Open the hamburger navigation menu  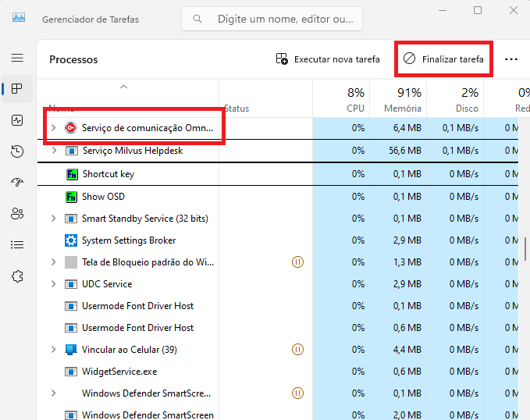(17, 58)
